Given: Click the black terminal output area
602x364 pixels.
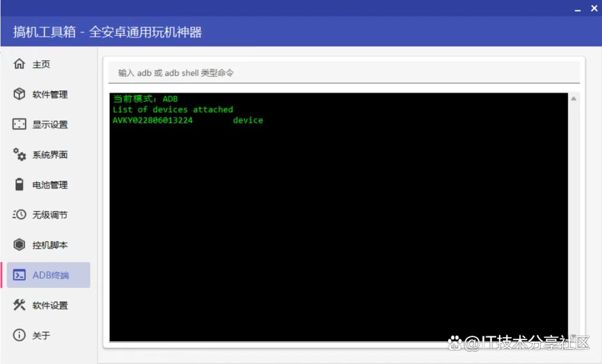Looking at the screenshot, I should tap(339, 217).
